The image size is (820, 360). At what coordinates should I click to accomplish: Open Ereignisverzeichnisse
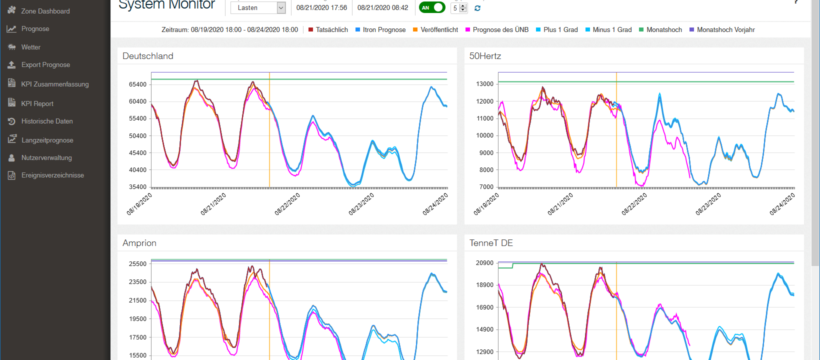pos(52,175)
